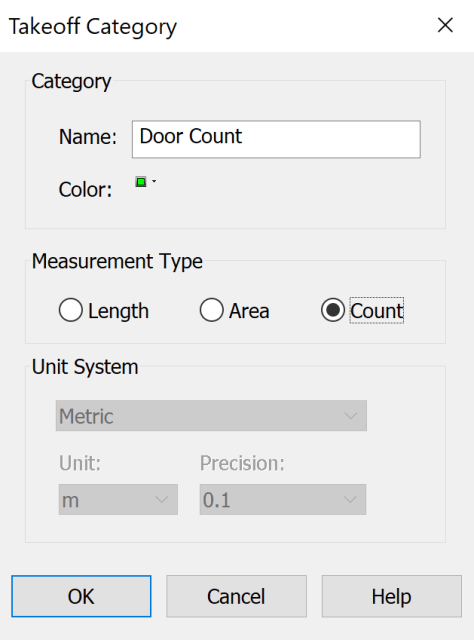
Task: Open the Metric unit system dropdown
Action: click(211, 416)
